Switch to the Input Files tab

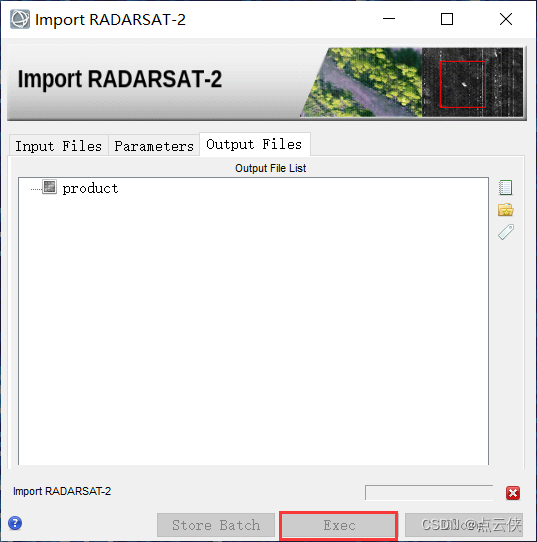tap(59, 146)
